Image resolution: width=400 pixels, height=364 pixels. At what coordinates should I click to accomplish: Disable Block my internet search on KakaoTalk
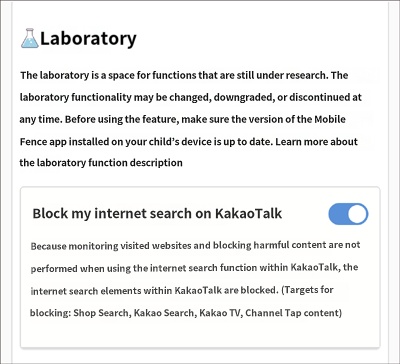click(348, 214)
